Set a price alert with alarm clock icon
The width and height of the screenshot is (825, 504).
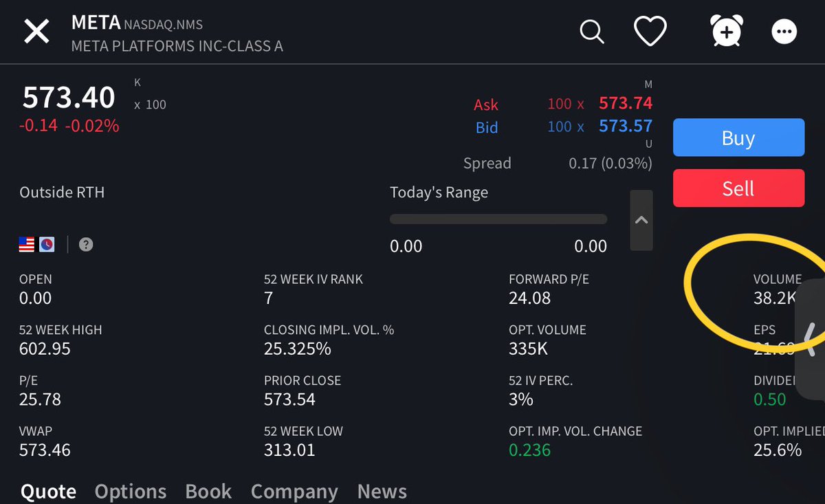(727, 31)
